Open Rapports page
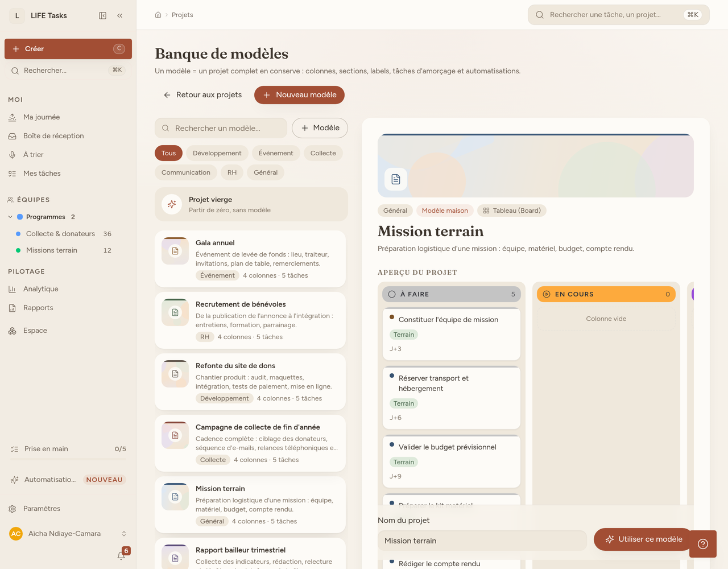Image resolution: width=728 pixels, height=569 pixels. click(68, 308)
